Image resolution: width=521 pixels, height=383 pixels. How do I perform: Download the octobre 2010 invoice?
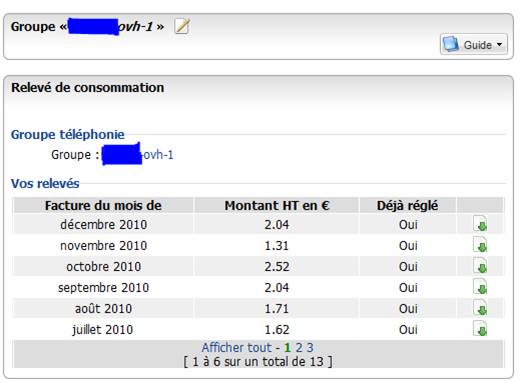(x=480, y=266)
